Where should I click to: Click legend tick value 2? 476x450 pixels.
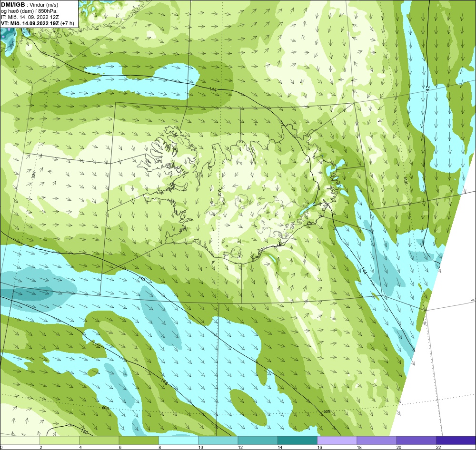click(x=40, y=447)
